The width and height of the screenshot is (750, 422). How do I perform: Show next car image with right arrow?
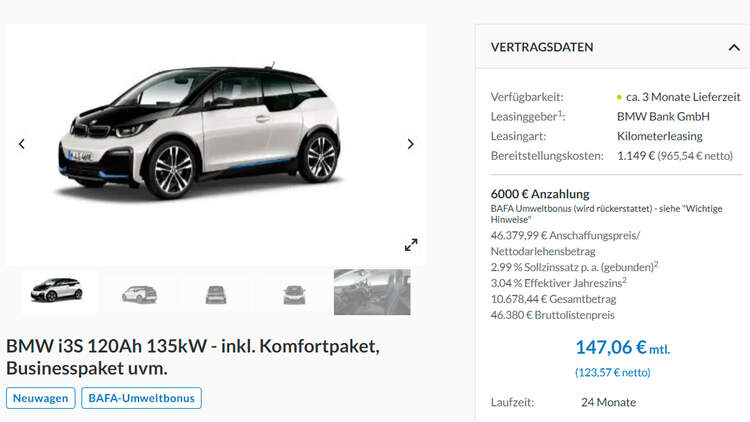410,144
